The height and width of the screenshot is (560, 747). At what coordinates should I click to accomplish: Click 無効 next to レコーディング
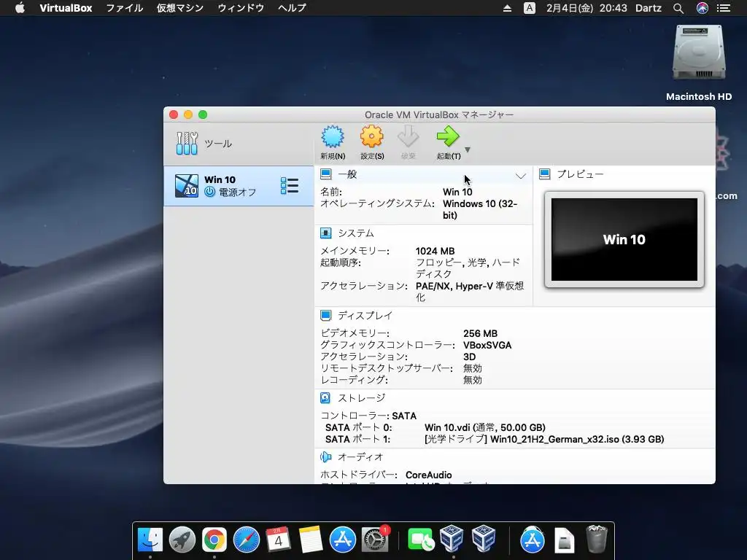[x=473, y=380]
